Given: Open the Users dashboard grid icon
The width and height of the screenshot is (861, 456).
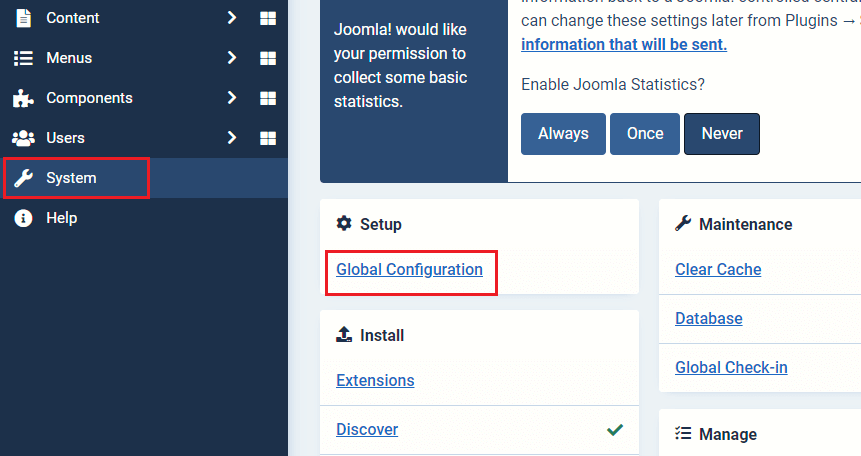Looking at the screenshot, I should (x=267, y=138).
